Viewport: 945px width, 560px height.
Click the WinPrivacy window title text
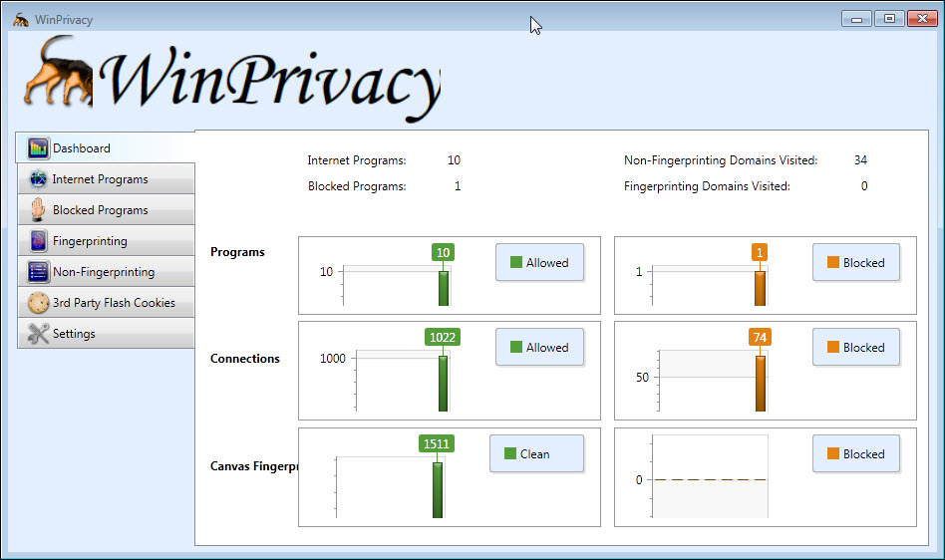(64, 20)
